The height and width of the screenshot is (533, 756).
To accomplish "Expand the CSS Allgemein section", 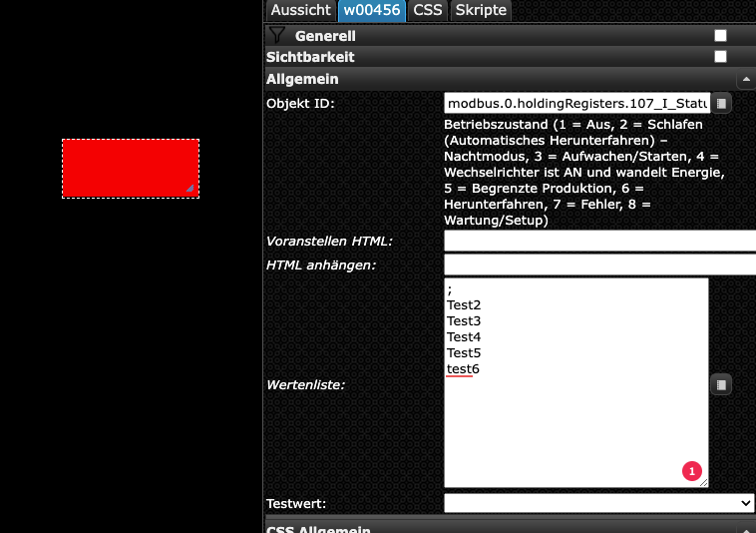I will 319,528.
